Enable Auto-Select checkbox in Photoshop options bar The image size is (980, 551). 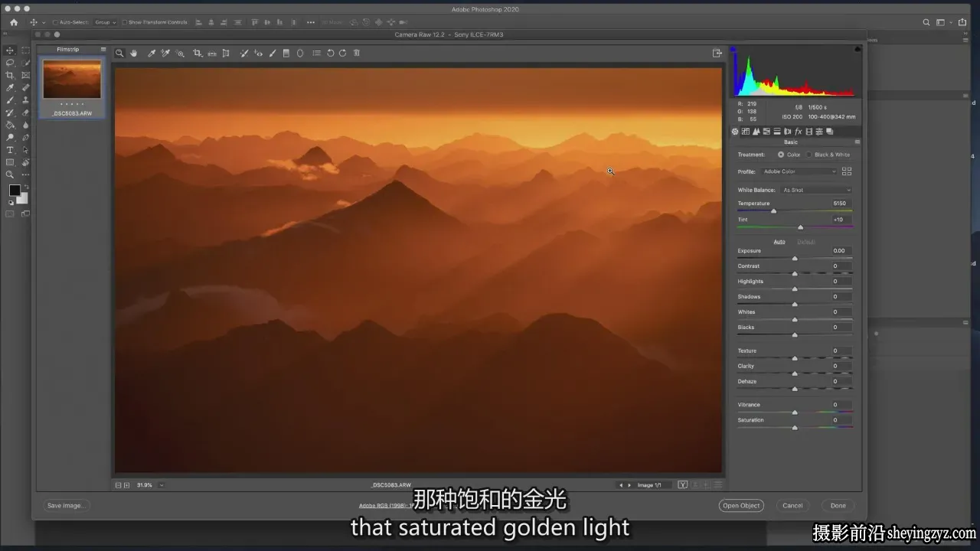pos(55,22)
